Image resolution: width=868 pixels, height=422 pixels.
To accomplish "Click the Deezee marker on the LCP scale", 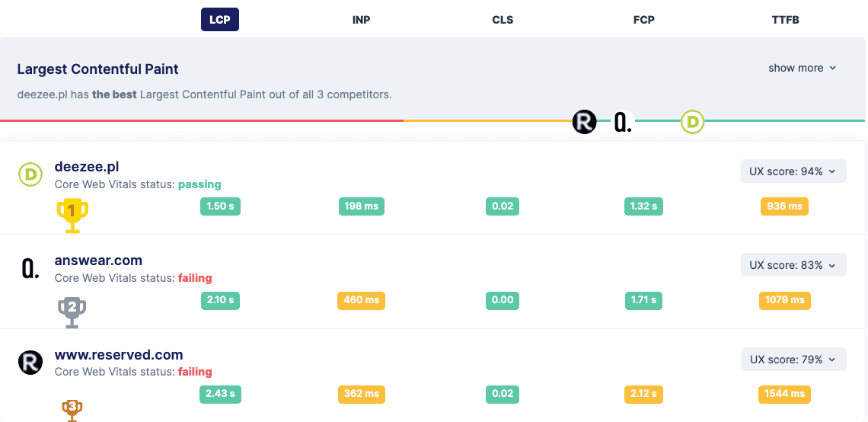I will [x=692, y=122].
